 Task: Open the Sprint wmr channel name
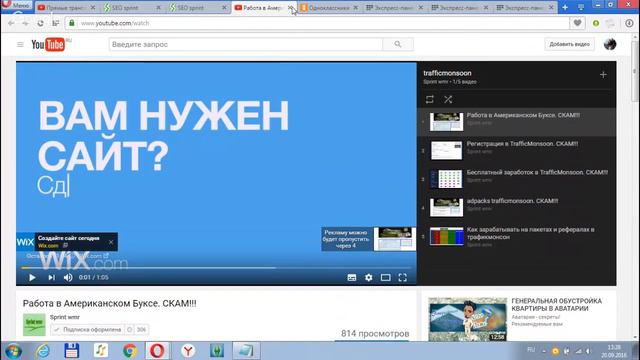(65, 317)
